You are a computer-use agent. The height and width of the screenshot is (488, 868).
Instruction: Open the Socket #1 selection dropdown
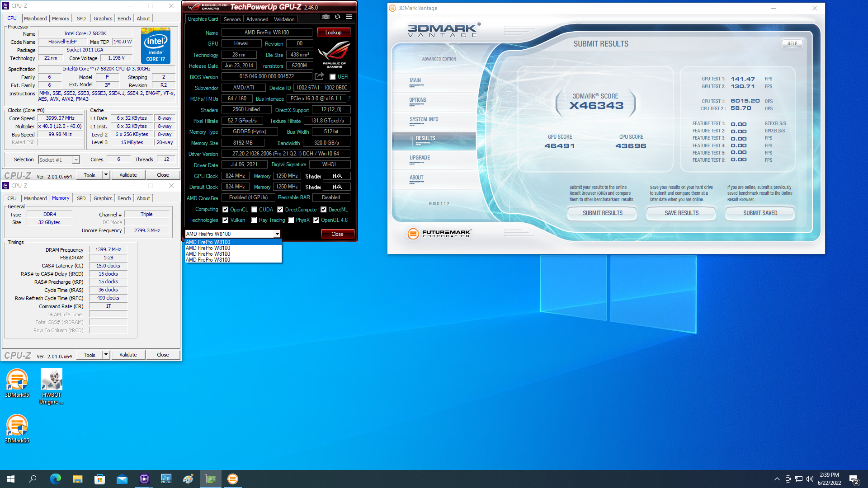[x=59, y=160]
